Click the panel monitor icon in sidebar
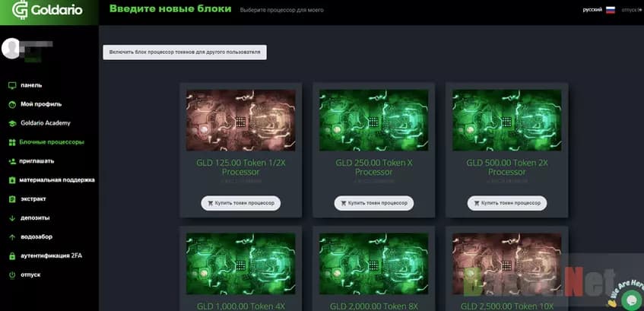Viewport: 644px width, 311px height. 12,85
